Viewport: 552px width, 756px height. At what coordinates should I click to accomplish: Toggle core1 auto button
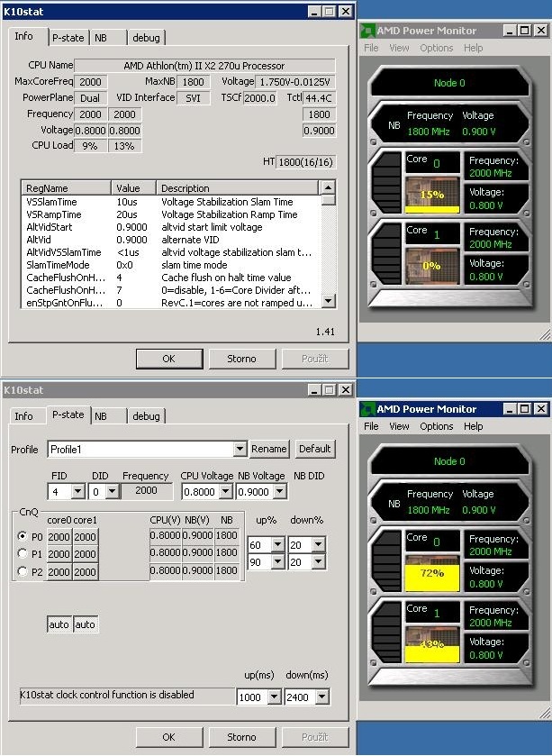tap(86, 624)
